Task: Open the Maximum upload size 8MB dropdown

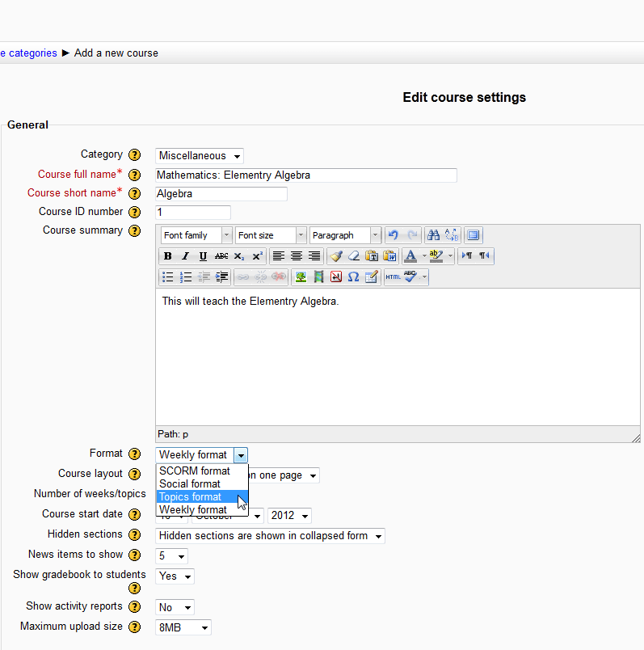Action: (x=183, y=627)
